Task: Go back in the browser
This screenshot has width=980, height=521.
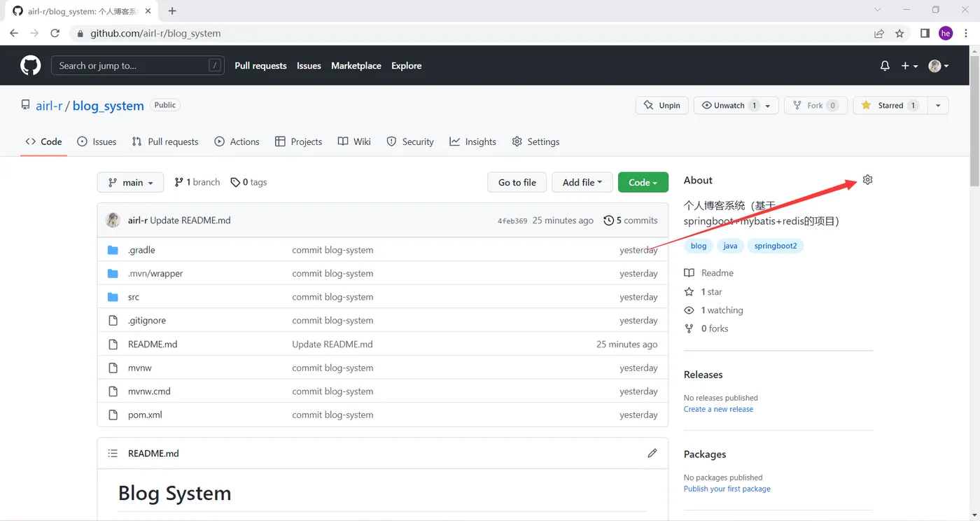Action: click(x=14, y=33)
